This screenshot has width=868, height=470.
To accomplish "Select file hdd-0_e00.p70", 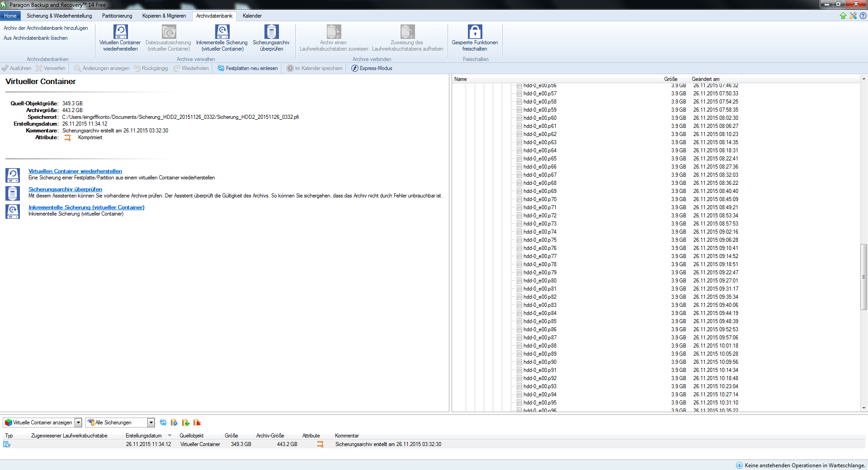I will [540, 199].
